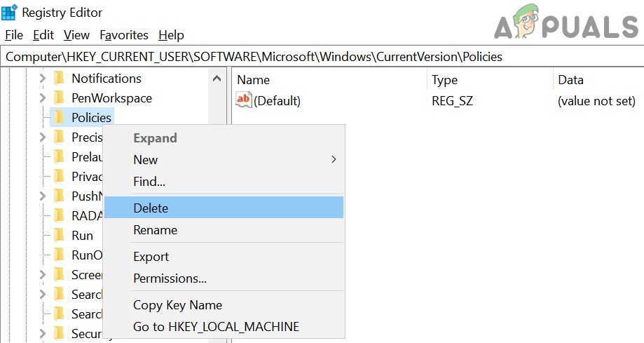
Task: Click the Policies folder icon
Action: click(60, 118)
